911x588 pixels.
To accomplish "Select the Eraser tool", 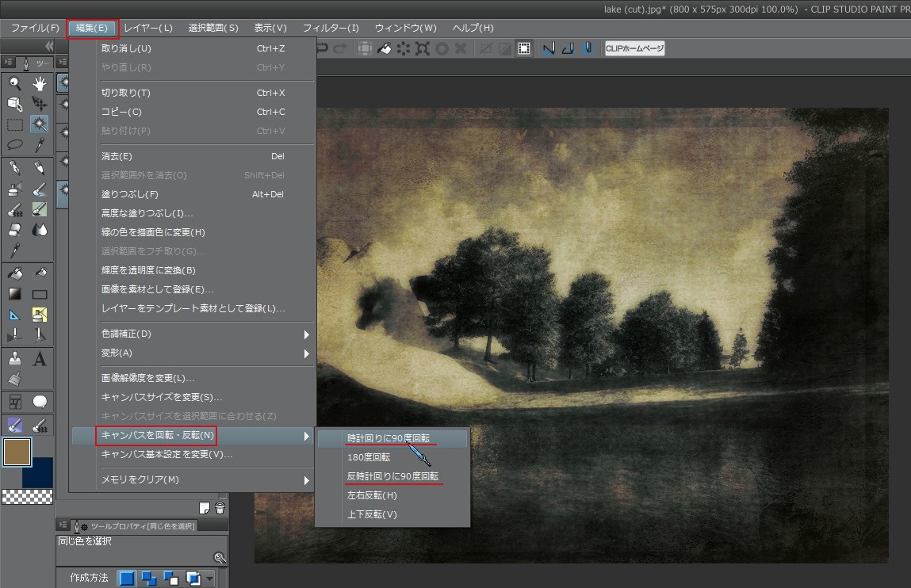I will [15, 230].
